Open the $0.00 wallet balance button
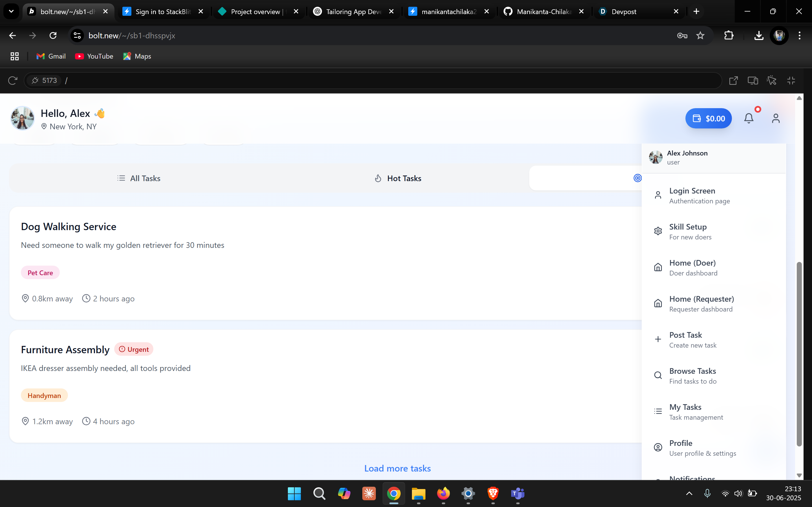Image resolution: width=812 pixels, height=507 pixels. [x=708, y=118]
